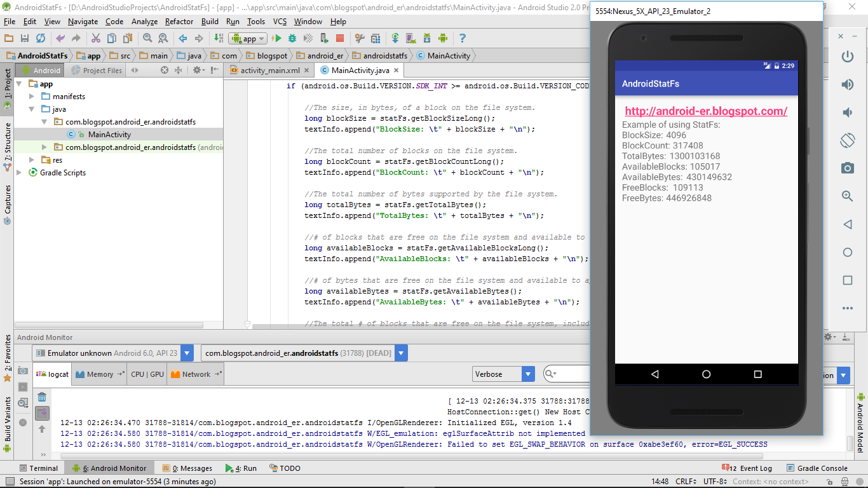The height and width of the screenshot is (488, 868).
Task: Click the Make Project icon
Action: [219, 38]
